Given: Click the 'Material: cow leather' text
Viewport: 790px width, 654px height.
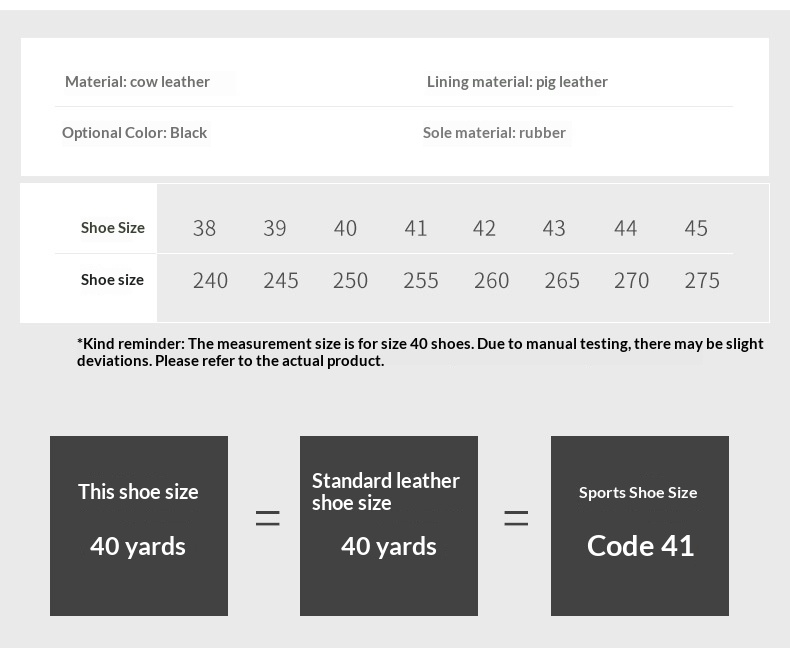Looking at the screenshot, I should point(137,82).
